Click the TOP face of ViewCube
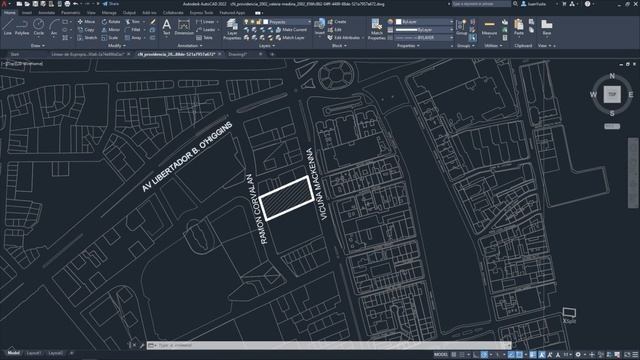This screenshot has height=360, width=640. 612,94
